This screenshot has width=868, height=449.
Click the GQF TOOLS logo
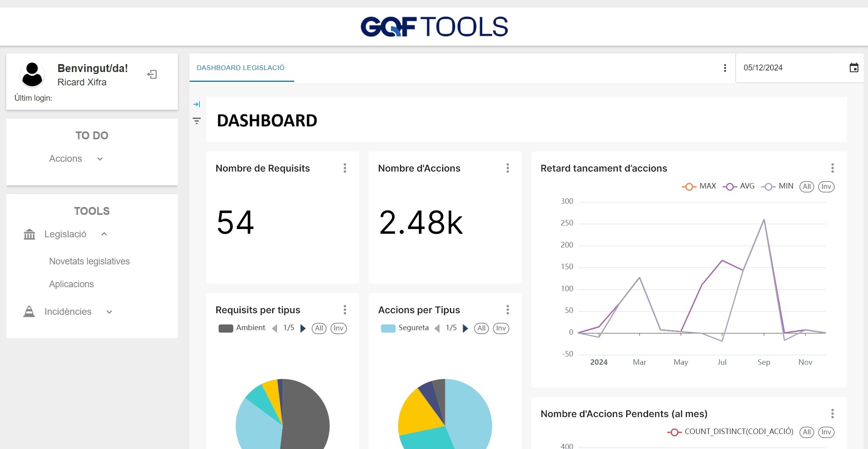pos(434,27)
